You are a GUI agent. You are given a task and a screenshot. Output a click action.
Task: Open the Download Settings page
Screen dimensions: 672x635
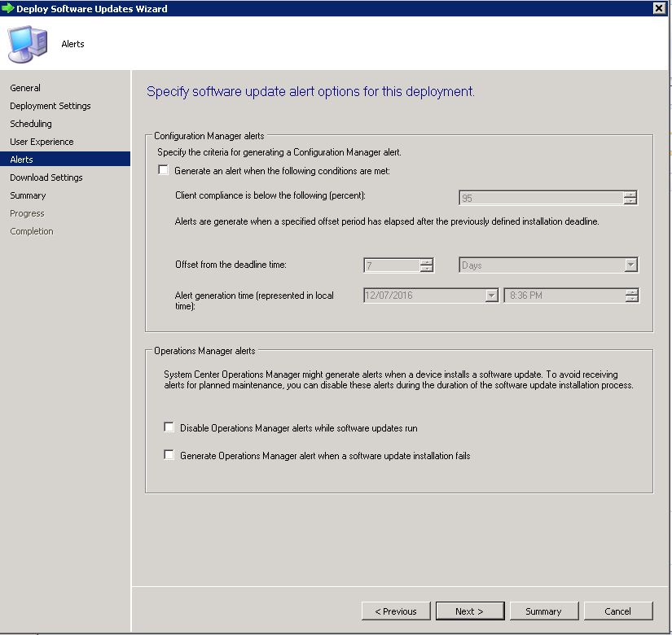click(46, 177)
